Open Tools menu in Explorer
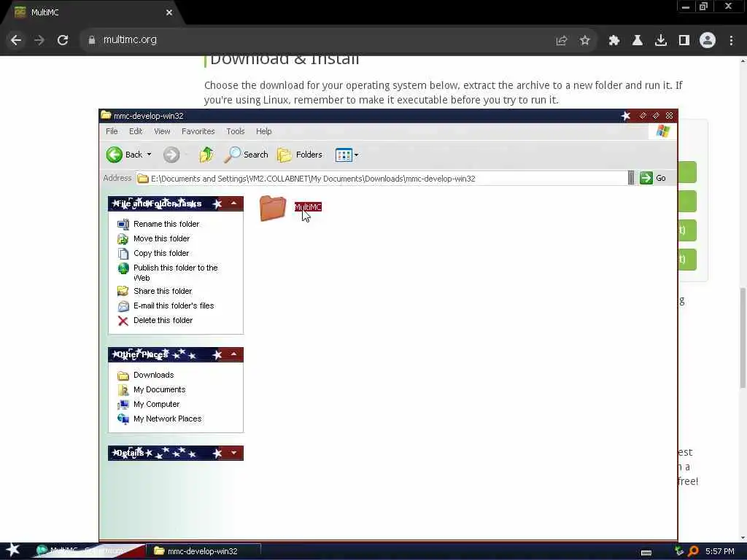Image resolution: width=747 pixels, height=560 pixels. (x=236, y=131)
